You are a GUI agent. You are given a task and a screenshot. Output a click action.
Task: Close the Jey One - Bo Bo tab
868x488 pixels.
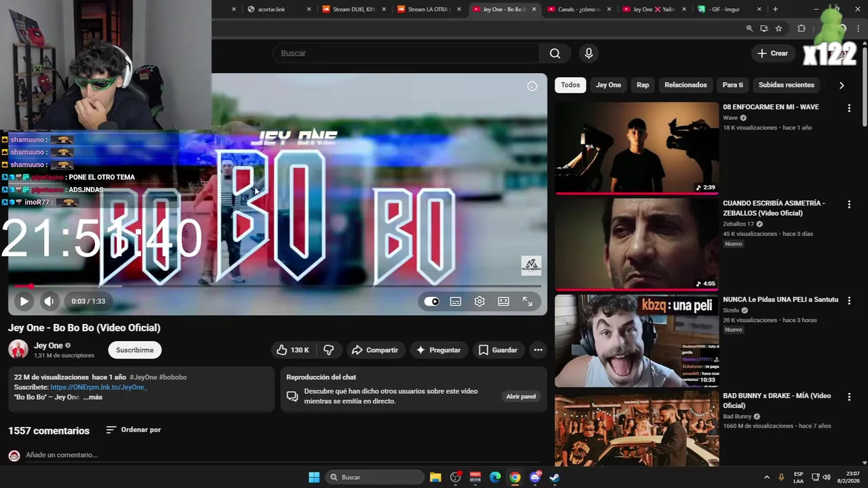pos(534,9)
